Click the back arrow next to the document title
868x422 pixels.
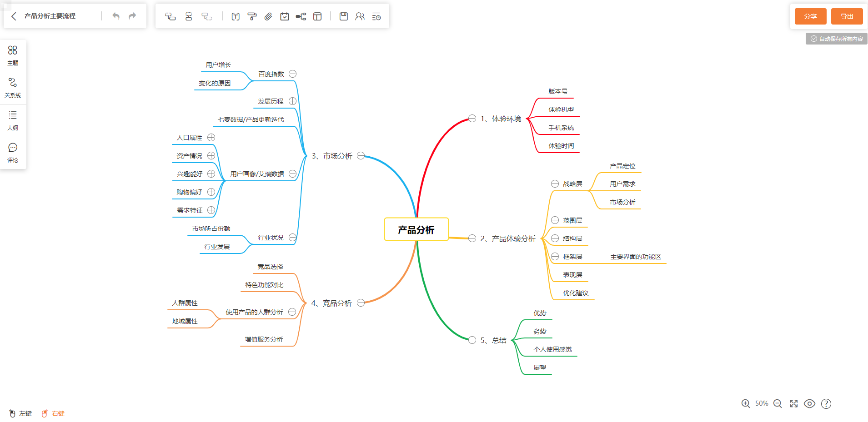(14, 16)
